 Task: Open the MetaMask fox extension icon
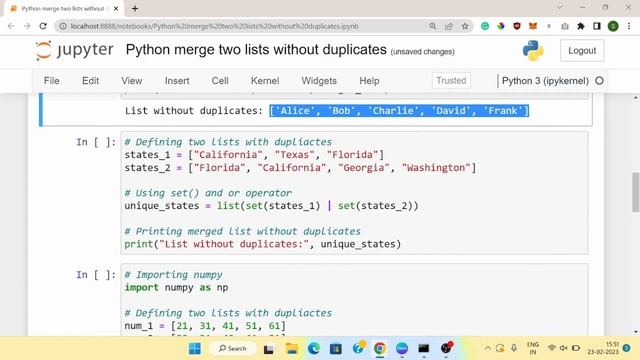pos(533,26)
